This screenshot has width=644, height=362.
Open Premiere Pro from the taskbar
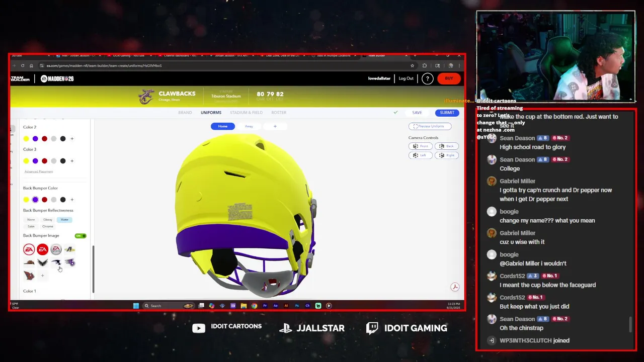click(265, 306)
